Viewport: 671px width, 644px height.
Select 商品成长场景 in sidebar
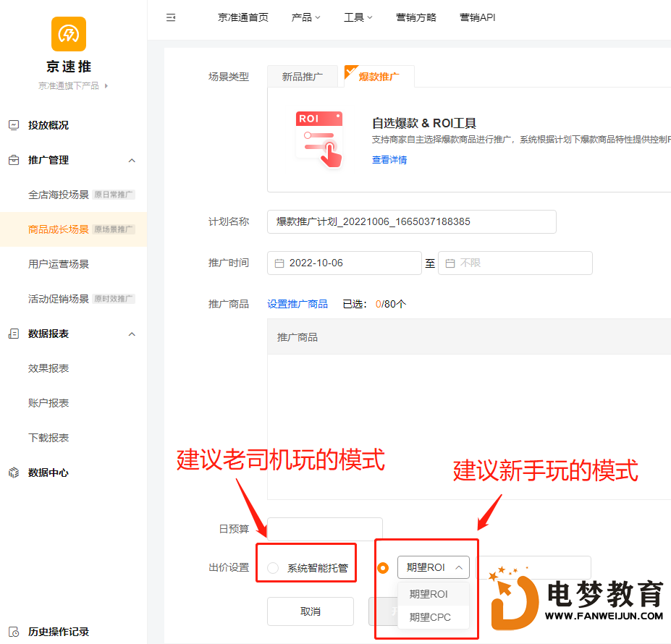59,229
